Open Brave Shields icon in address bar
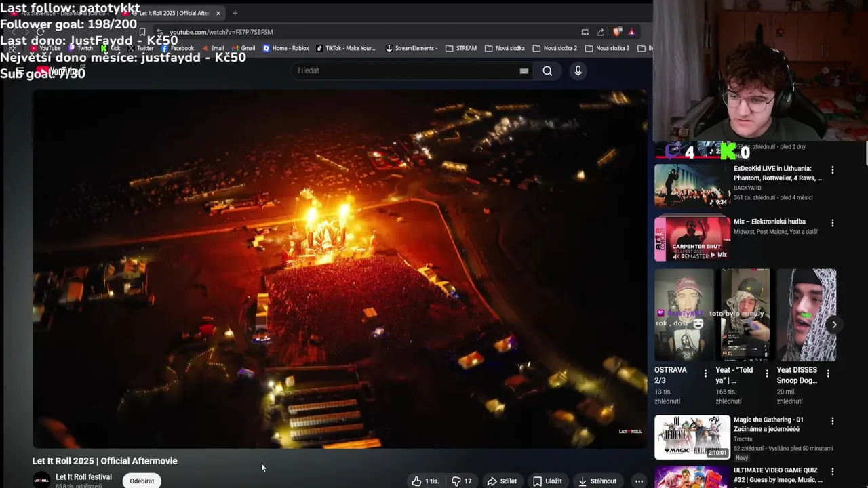Screen dimensions: 868x488 (617, 32)
